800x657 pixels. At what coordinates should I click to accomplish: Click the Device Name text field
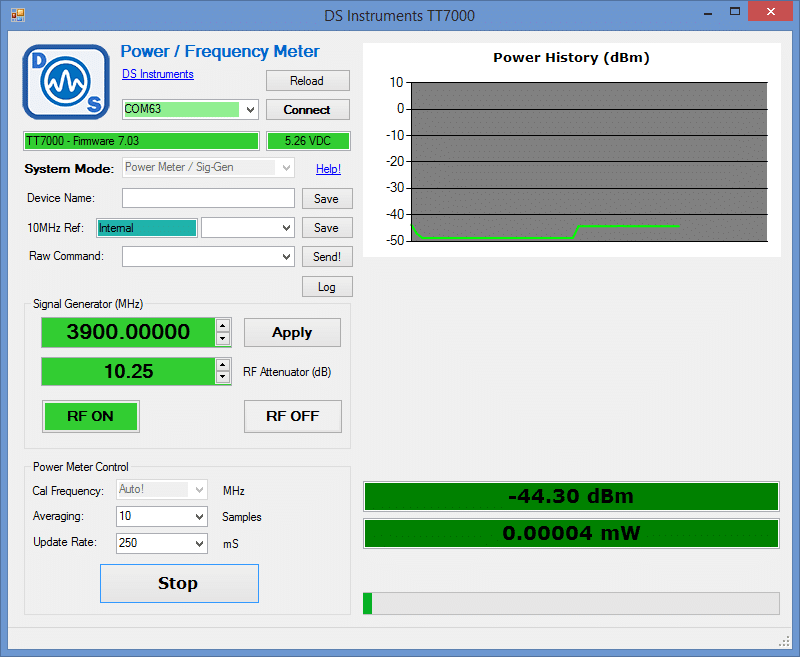[208, 198]
